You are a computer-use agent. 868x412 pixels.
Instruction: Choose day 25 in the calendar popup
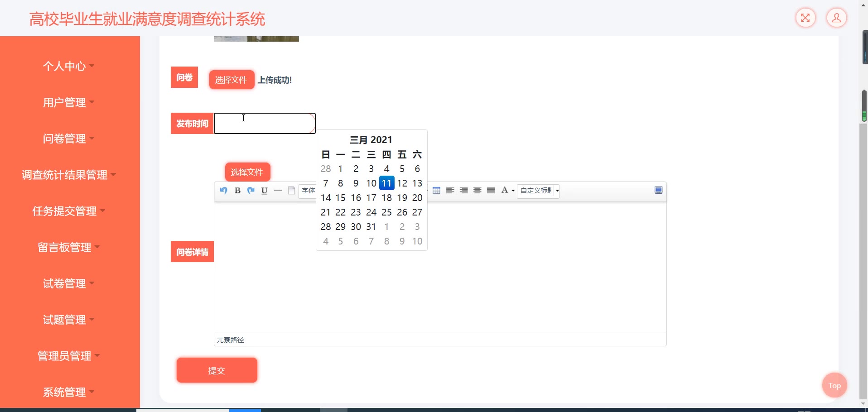click(386, 212)
